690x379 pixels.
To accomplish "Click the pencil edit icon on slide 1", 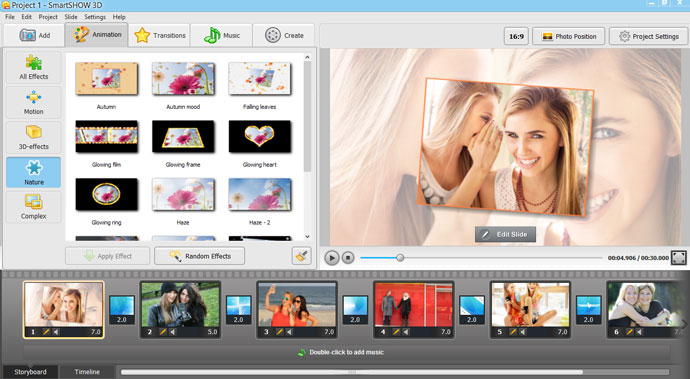I will tap(46, 332).
